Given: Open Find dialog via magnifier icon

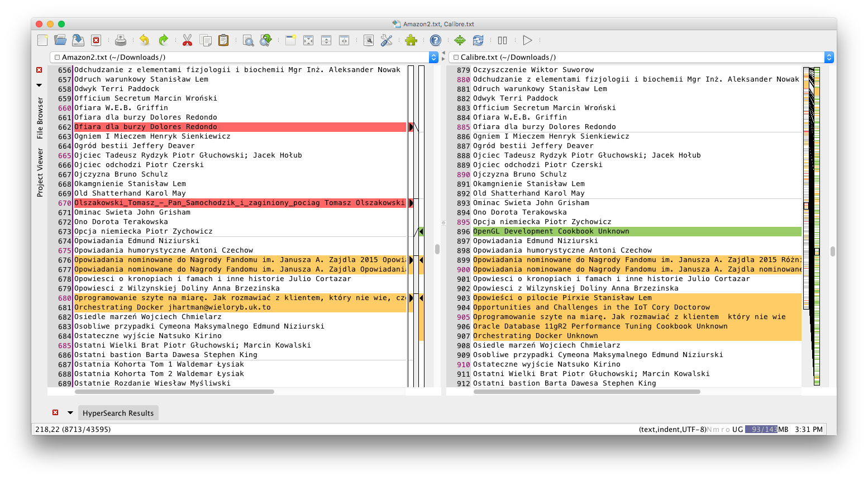Looking at the screenshot, I should tap(248, 40).
